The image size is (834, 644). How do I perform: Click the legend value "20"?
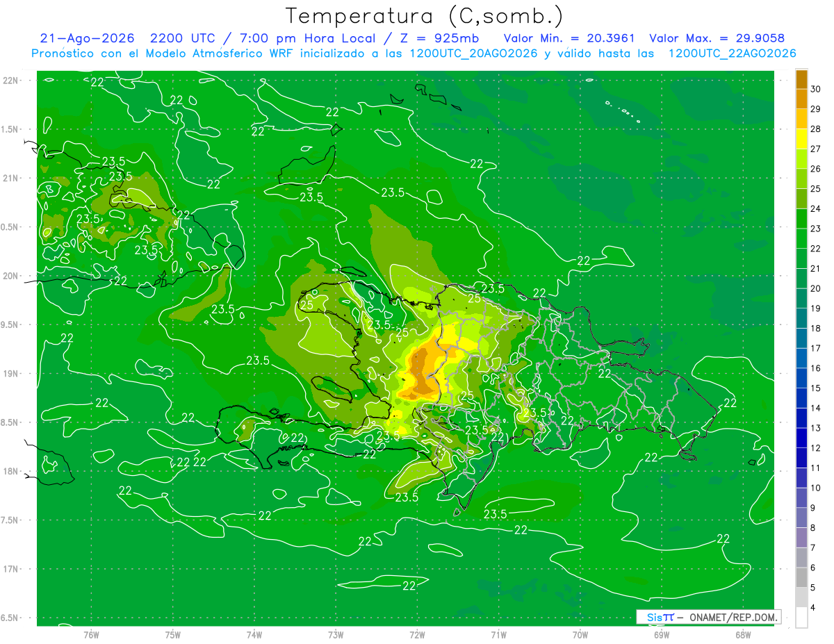coord(815,288)
